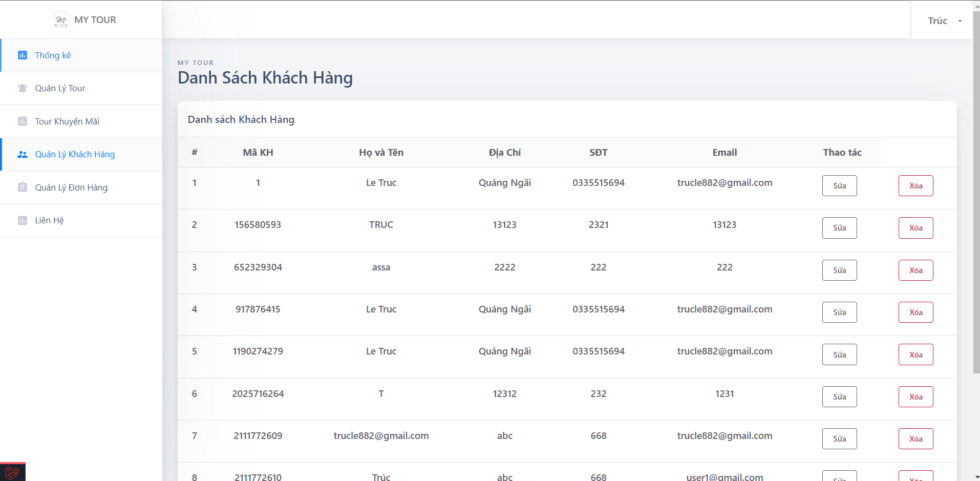
Task: Edit customer with Mã KH 1
Action: click(x=839, y=186)
